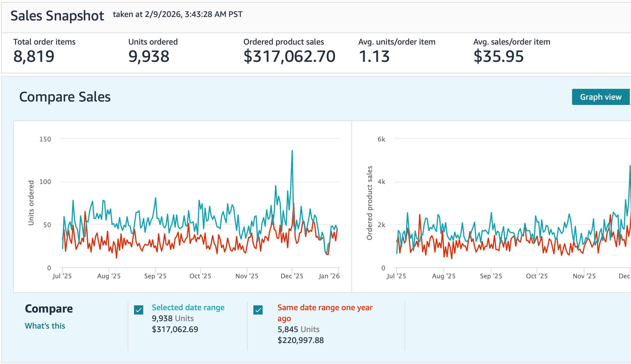This screenshot has width=631, height=364.
Task: Click the Units ordered axis title
Action: point(31,203)
